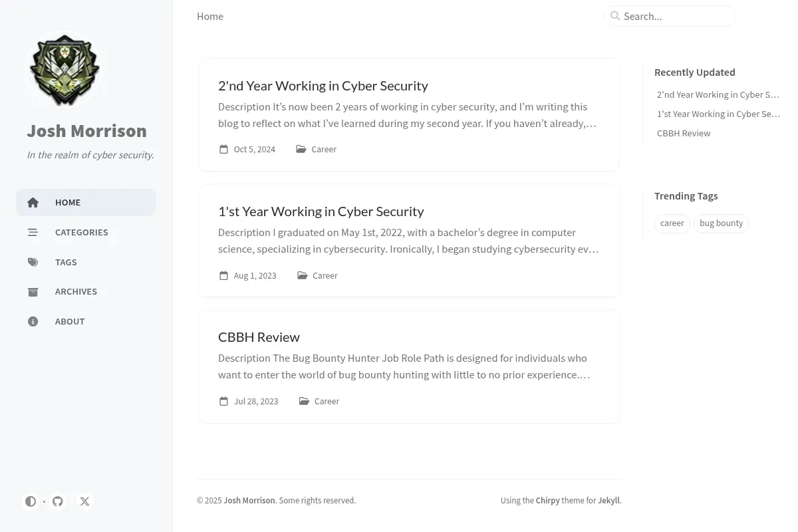This screenshot has width=798, height=532.
Task: Open the ABOUT menu item
Action: point(86,321)
